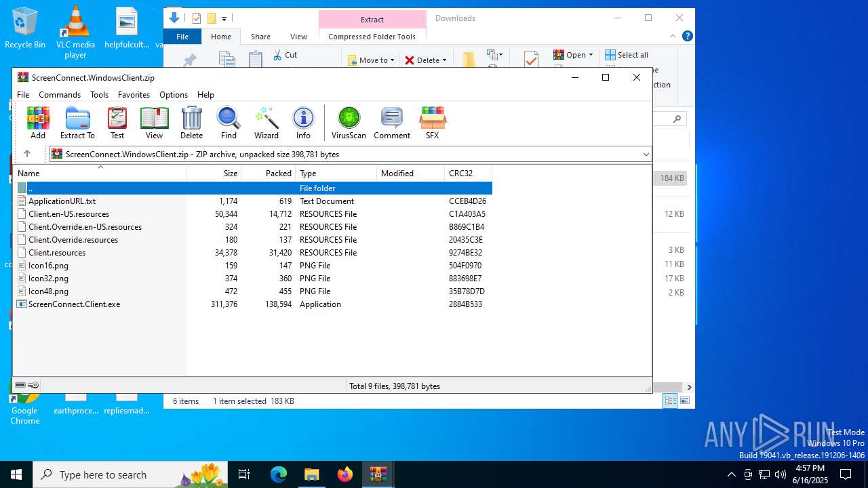Select ApplicationURL.txt in the archive
868x488 pixels.
253,201
